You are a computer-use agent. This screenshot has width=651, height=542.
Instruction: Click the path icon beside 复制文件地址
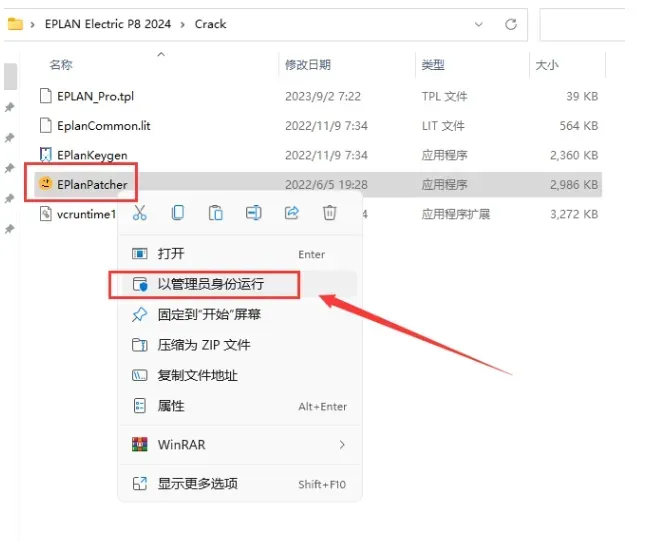tap(140, 375)
